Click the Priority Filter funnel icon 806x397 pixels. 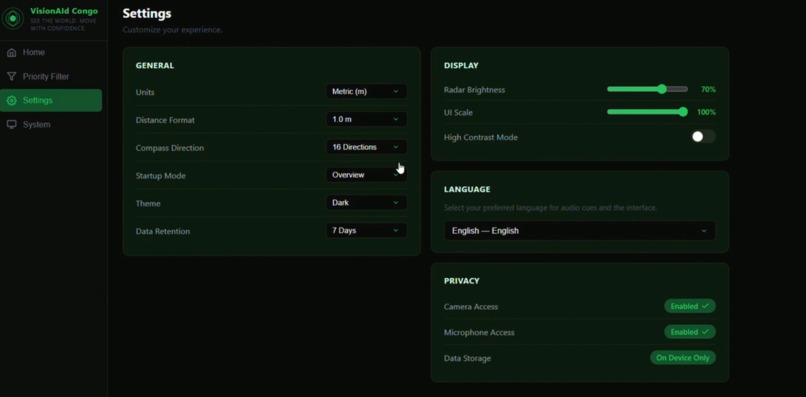pyautogui.click(x=11, y=76)
